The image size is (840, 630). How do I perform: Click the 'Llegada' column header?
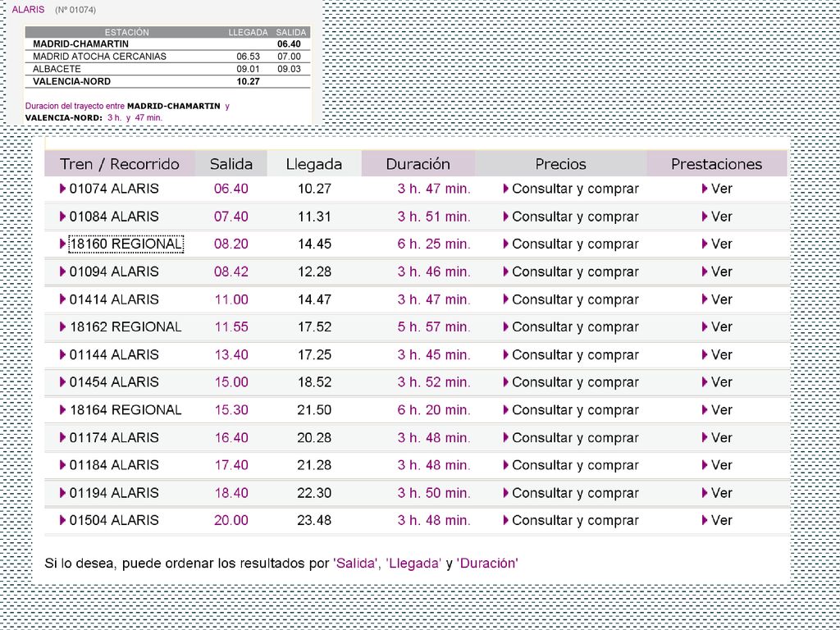pyautogui.click(x=314, y=164)
